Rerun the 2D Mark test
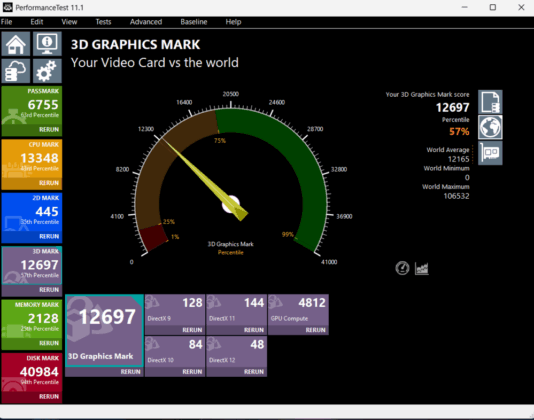Viewport: 534px width, 420px height. 49,236
